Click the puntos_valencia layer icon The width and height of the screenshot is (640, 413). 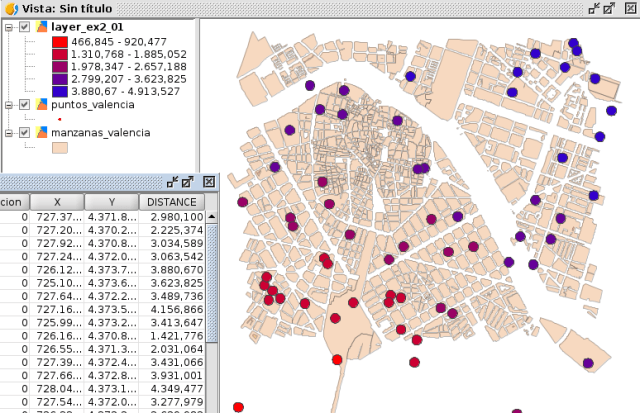pyautogui.click(x=41, y=104)
